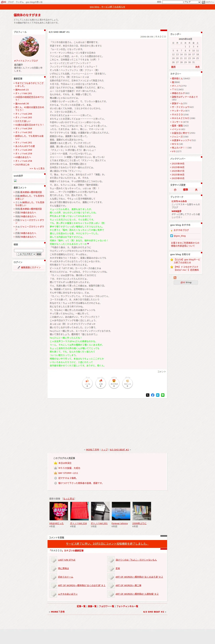Click the top bar search input field
This screenshot has width=215, height=644.
173,2
